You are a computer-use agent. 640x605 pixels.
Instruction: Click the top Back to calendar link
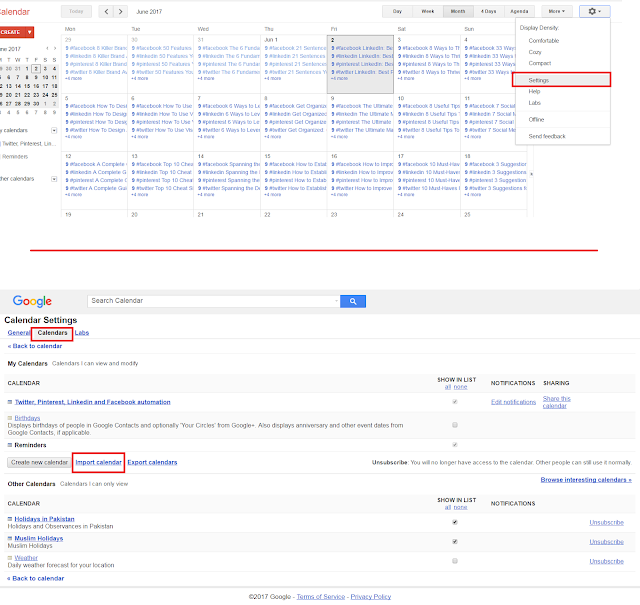[35, 346]
